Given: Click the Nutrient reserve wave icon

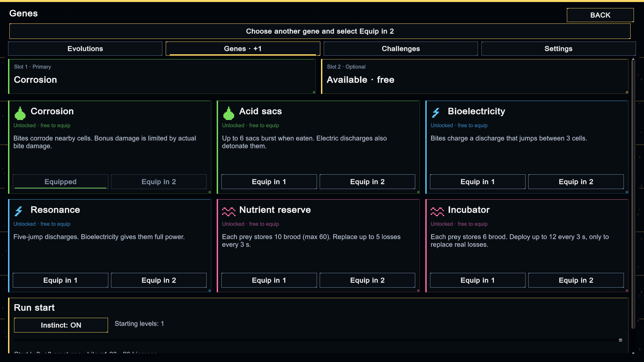Looking at the screenshot, I should (229, 212).
